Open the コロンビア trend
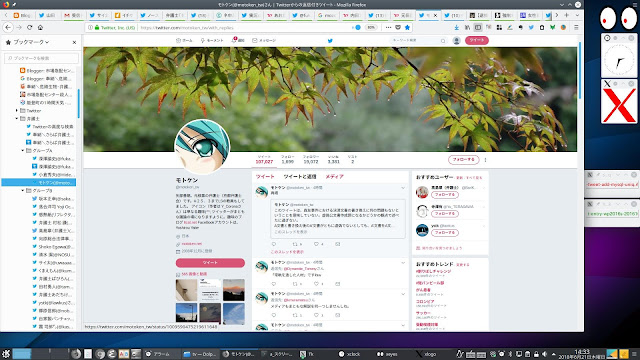Viewport: 640px width, 360px height. [x=425, y=302]
